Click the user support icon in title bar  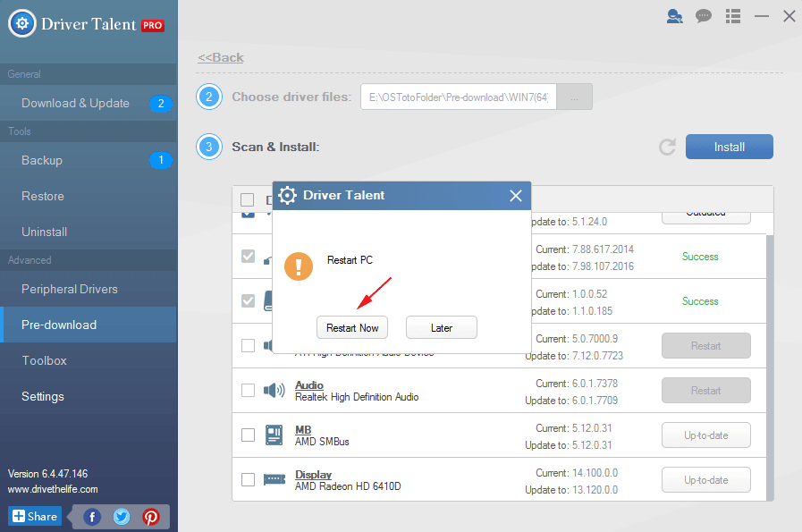675,16
